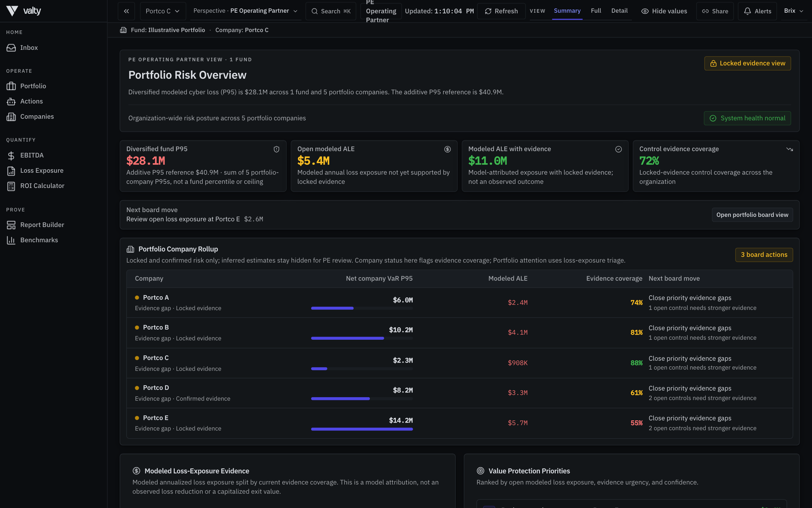
Task: Click dollar icon on Open modeled ALE card
Action: [447, 149]
